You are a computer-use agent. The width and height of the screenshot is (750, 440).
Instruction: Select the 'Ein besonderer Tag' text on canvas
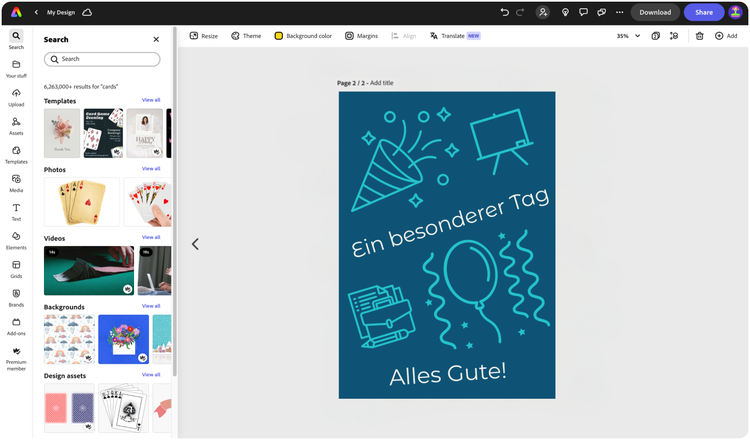(x=450, y=223)
